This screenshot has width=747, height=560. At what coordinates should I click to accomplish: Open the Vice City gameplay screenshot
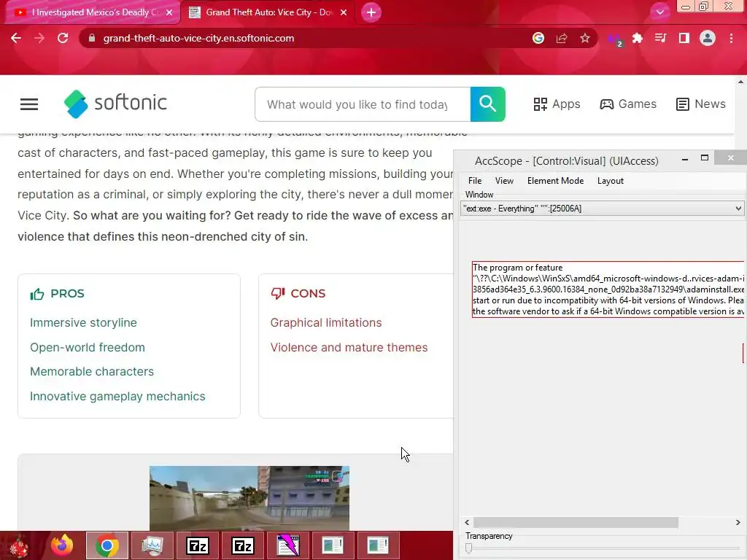click(x=249, y=498)
